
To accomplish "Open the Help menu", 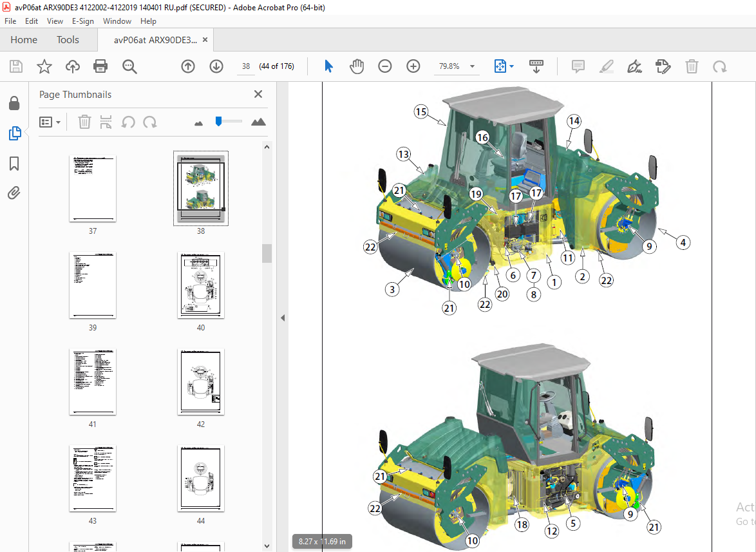I will 149,21.
